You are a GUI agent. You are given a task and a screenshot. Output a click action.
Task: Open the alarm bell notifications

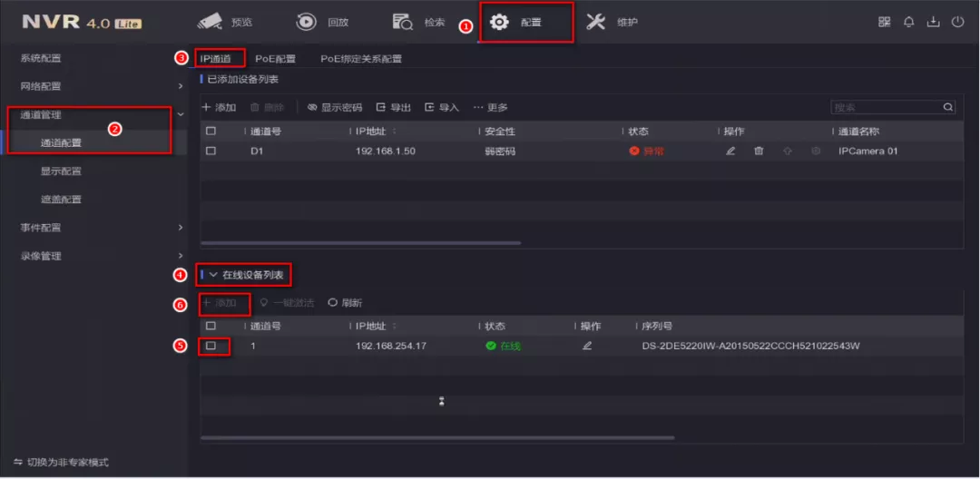tap(908, 23)
